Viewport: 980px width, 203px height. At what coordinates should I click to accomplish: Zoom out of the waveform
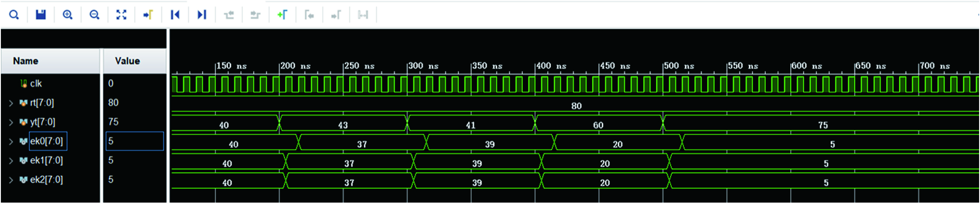pyautogui.click(x=94, y=15)
